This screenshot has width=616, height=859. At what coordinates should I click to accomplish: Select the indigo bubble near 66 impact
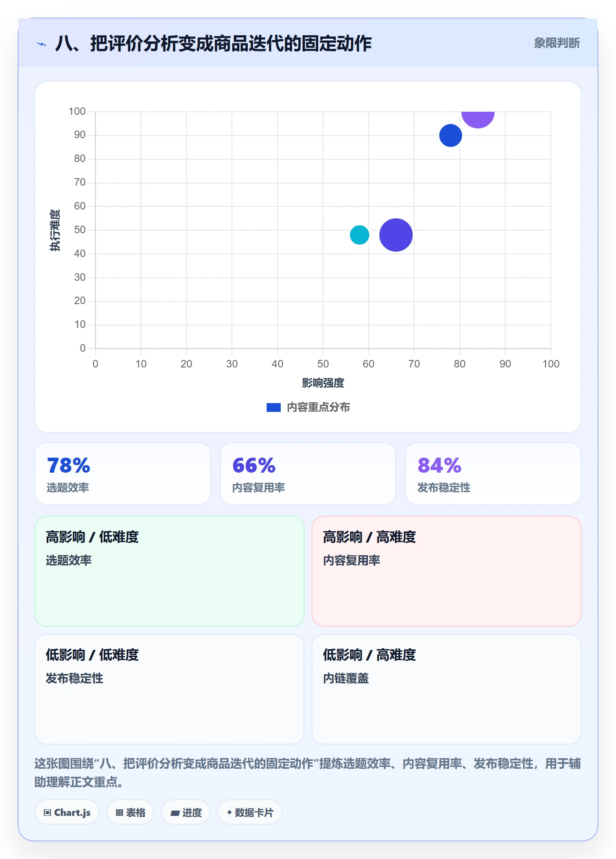(x=396, y=235)
